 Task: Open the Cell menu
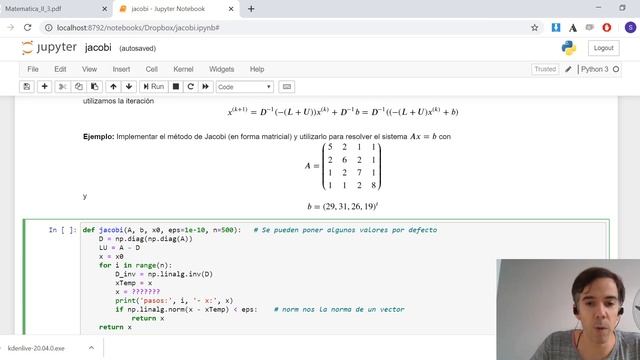[x=151, y=69]
